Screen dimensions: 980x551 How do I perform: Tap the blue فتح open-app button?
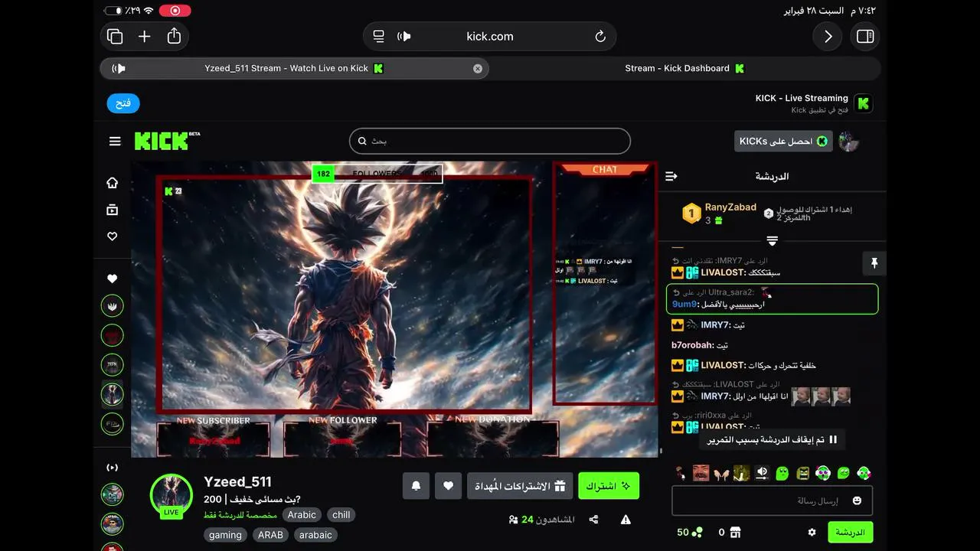[123, 103]
